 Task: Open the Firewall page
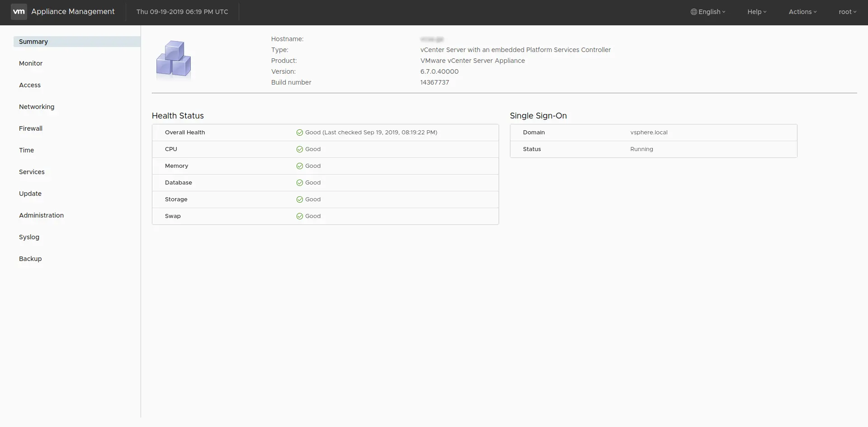point(31,128)
